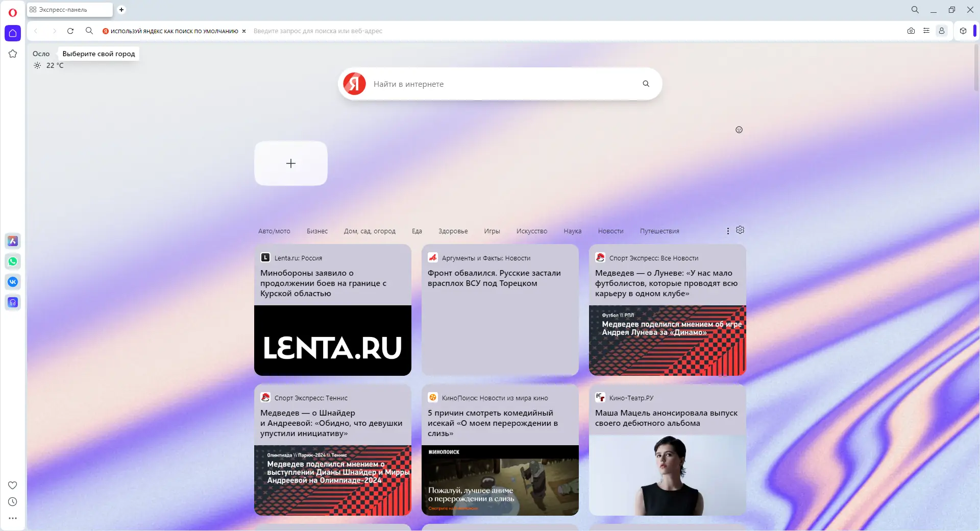Click the Кино-Театр.РУ source label
This screenshot has width=980, height=531.
[631, 398]
